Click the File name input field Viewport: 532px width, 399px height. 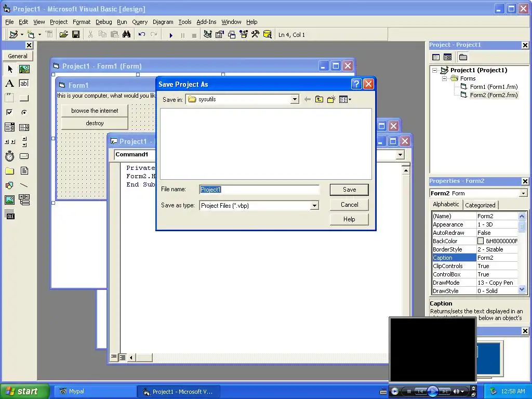click(x=259, y=190)
